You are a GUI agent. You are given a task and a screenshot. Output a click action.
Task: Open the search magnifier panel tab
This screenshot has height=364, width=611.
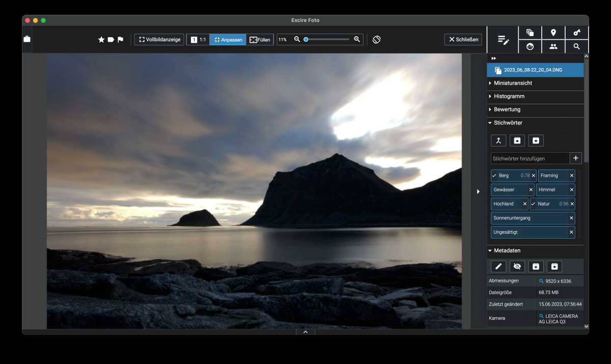[577, 46]
